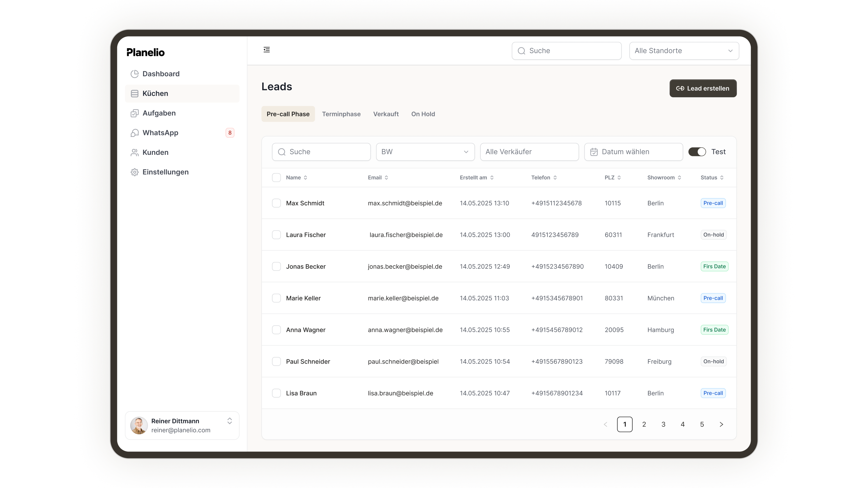Click the Kunden people icon
This screenshot has height=488, width=868.
(134, 152)
